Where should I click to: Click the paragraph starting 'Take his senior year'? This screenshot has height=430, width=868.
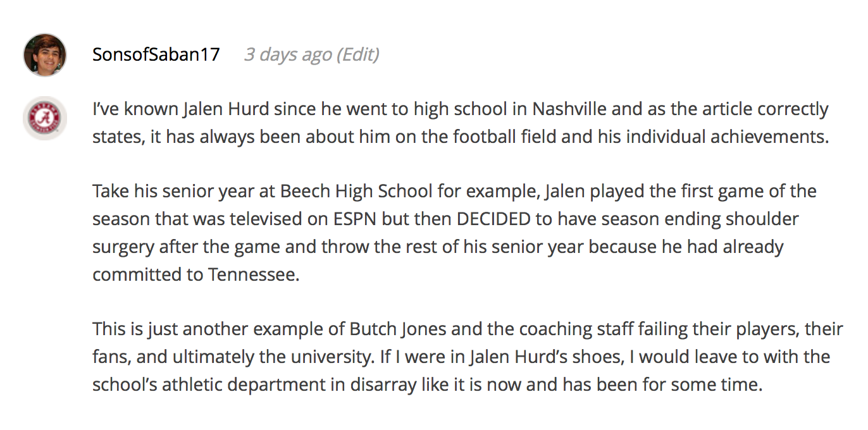pyautogui.click(x=454, y=233)
